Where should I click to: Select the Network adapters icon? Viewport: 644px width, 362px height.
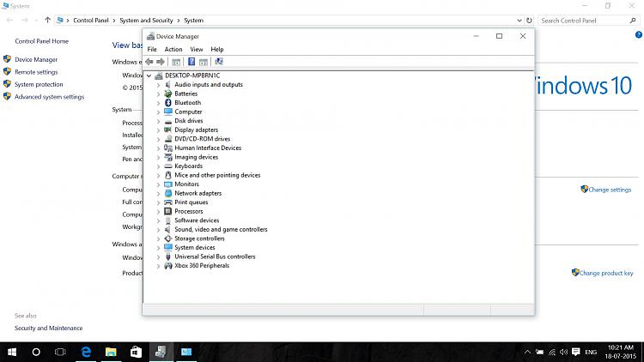pos(168,193)
